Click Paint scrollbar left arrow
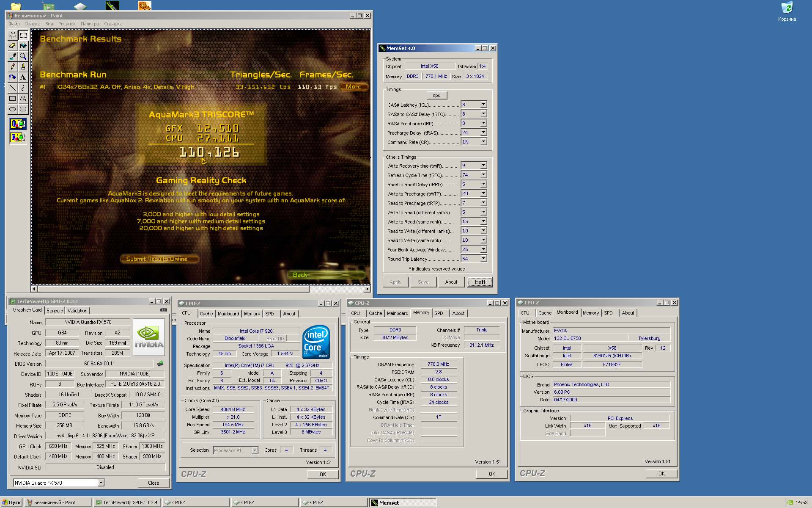Screen dimensions: 812x508 [x=34, y=289]
